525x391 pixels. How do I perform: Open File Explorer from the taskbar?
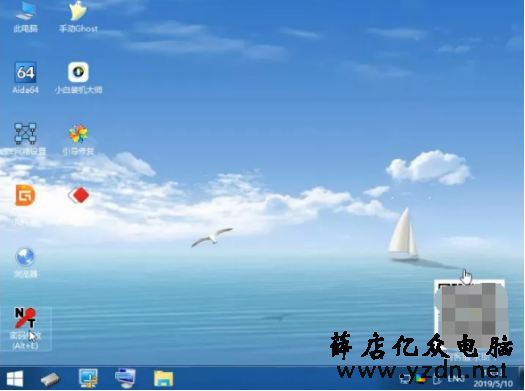(x=163, y=379)
